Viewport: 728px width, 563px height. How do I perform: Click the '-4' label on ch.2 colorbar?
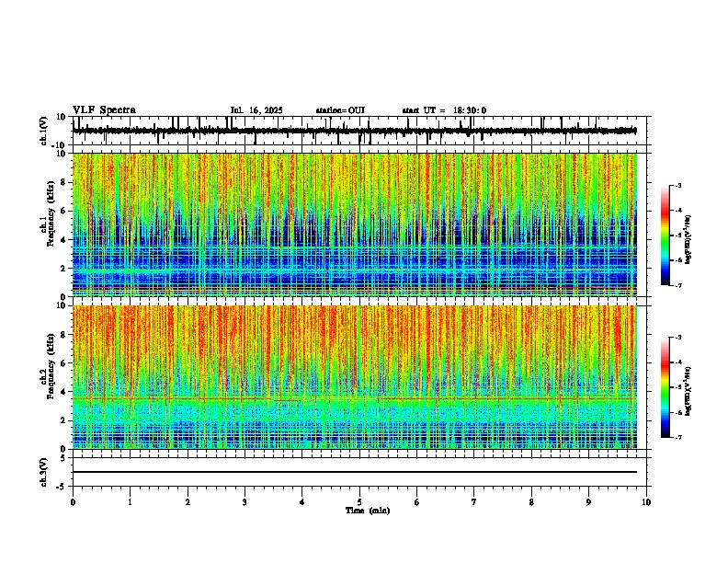coord(678,362)
